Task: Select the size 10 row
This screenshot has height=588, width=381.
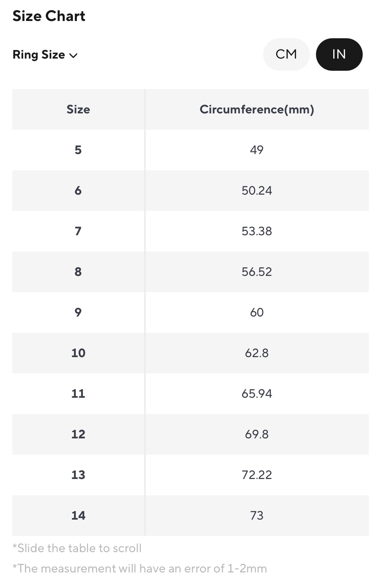Action: [x=190, y=353]
